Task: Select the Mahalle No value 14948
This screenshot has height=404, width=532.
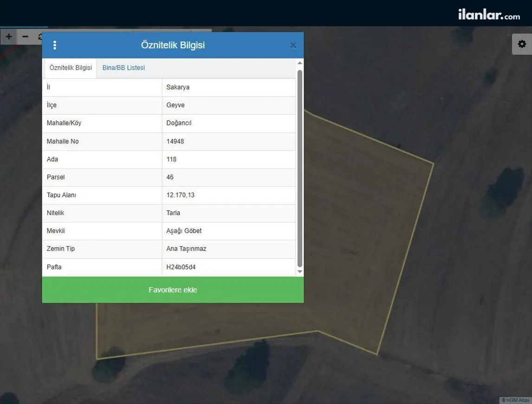Action: tap(175, 141)
